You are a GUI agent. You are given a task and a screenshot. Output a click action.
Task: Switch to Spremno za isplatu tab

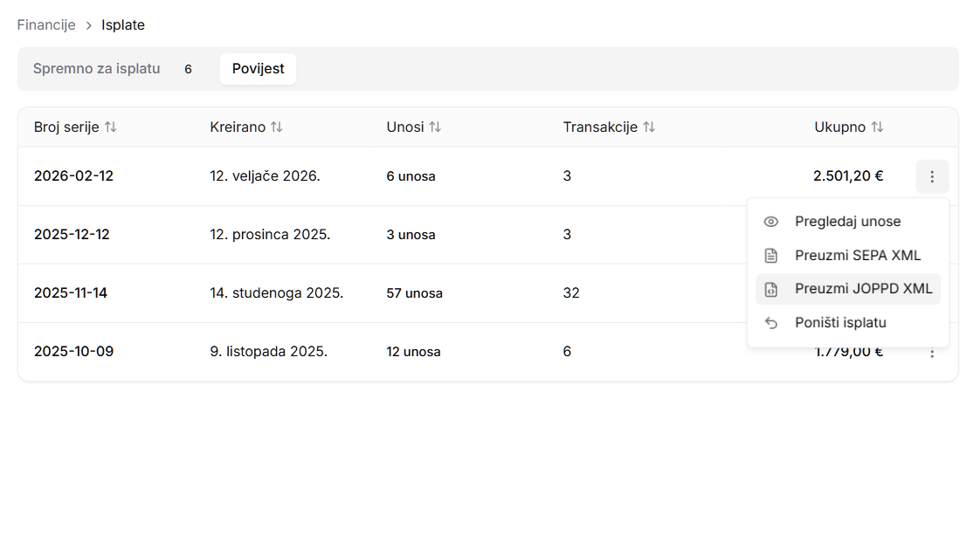point(97,69)
